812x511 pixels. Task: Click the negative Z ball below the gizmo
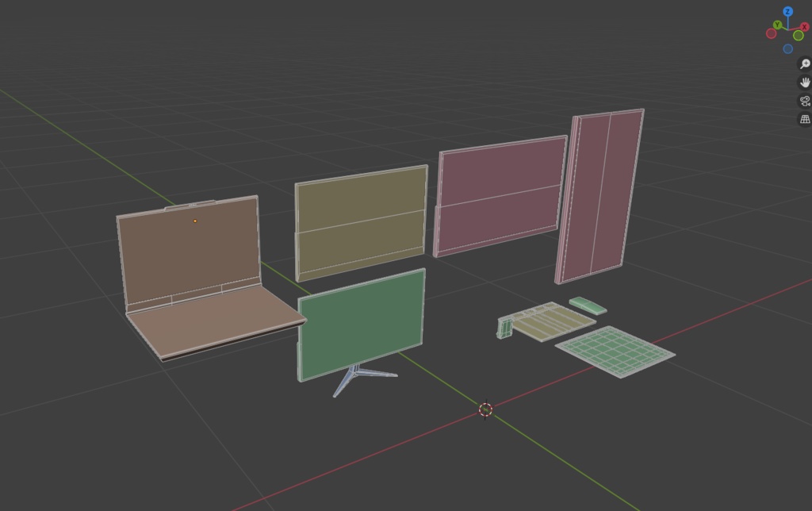788,48
